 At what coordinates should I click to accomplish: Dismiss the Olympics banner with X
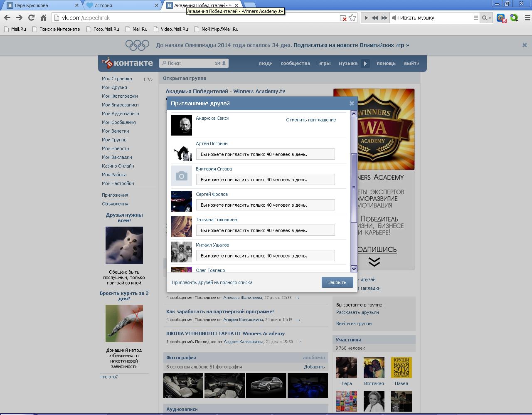[525, 45]
